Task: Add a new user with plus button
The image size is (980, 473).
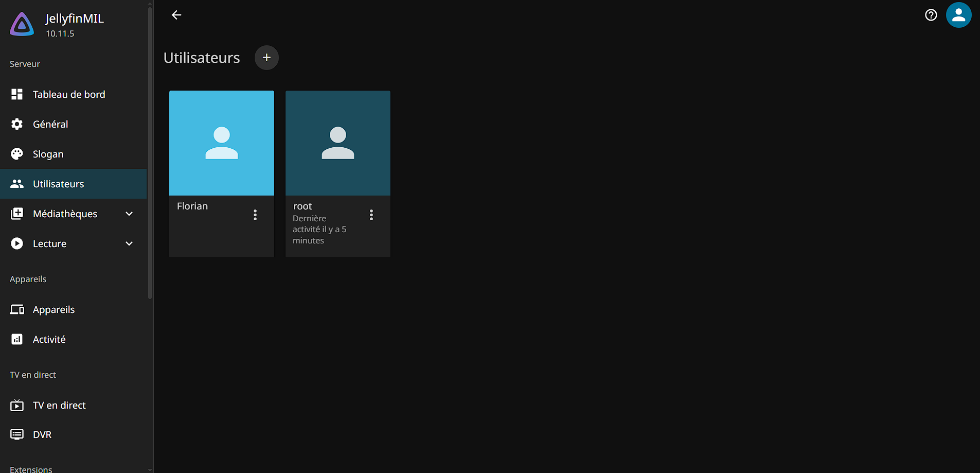Action: pos(266,58)
